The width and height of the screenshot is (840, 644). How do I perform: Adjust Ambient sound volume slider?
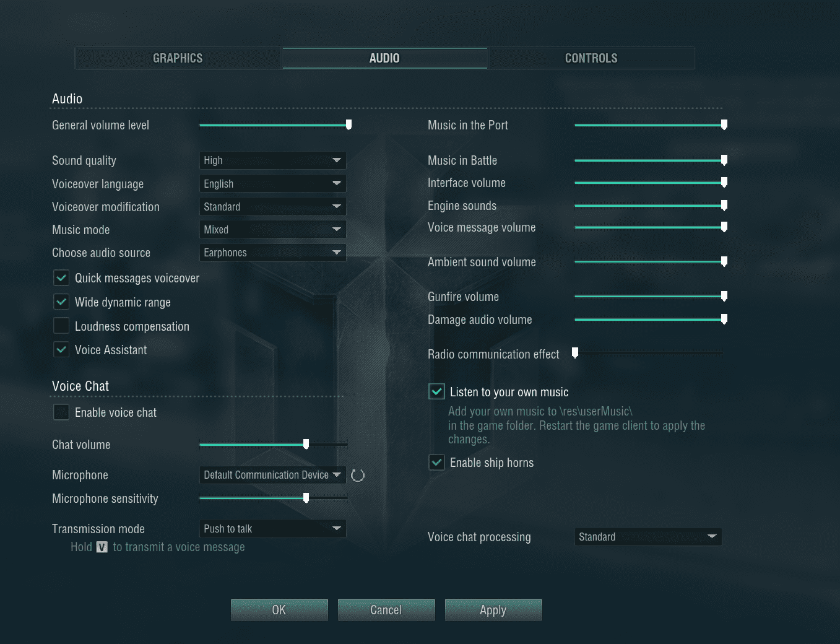[651, 262]
